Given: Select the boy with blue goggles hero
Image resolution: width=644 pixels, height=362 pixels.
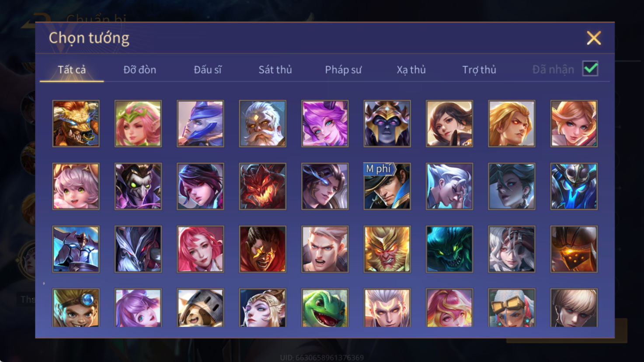Looking at the screenshot, I should (x=76, y=308).
